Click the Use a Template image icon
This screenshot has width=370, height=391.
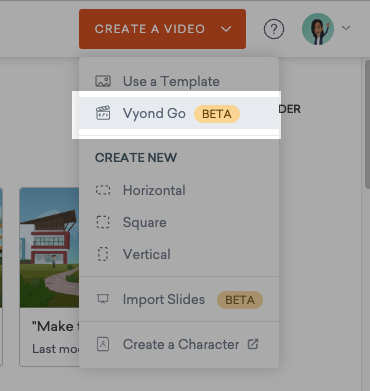(103, 81)
